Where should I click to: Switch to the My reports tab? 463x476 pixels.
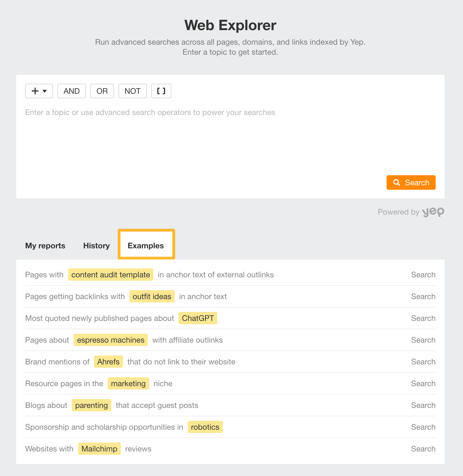click(x=45, y=246)
